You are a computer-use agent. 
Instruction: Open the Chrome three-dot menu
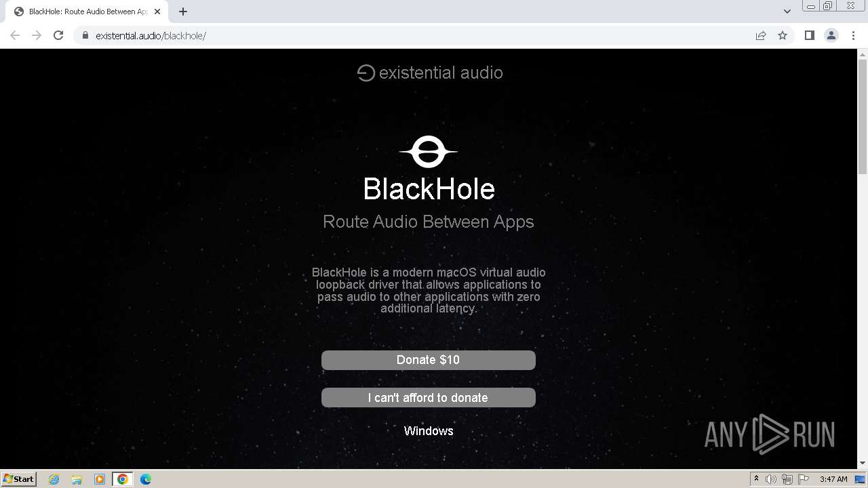(x=854, y=35)
